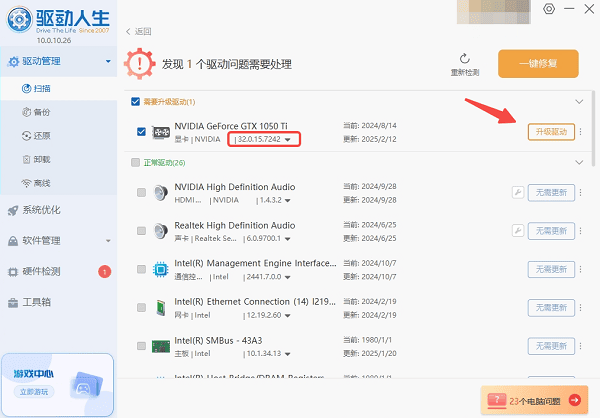Image resolution: width=600 pixels, height=418 pixels.
Task: Click 无需更新 for Realtek High Definition Audio
Action: 551,231
